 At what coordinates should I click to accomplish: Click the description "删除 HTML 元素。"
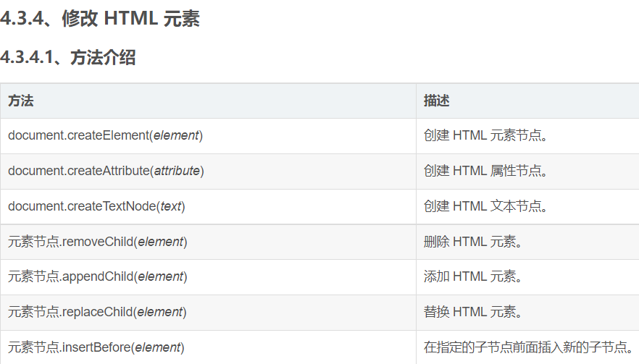click(472, 242)
